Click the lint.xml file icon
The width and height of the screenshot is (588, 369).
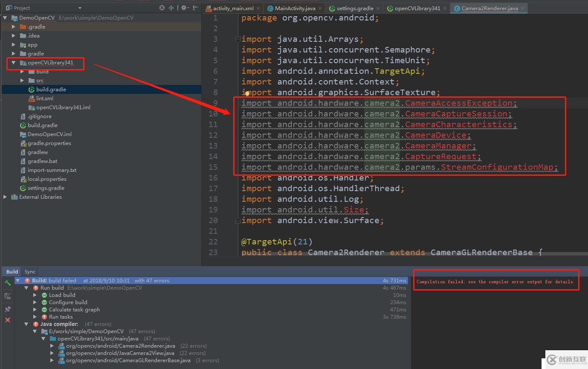32,99
